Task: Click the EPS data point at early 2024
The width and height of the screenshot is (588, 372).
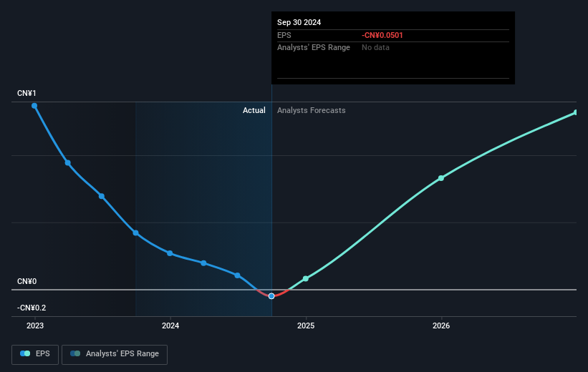Action: point(170,253)
